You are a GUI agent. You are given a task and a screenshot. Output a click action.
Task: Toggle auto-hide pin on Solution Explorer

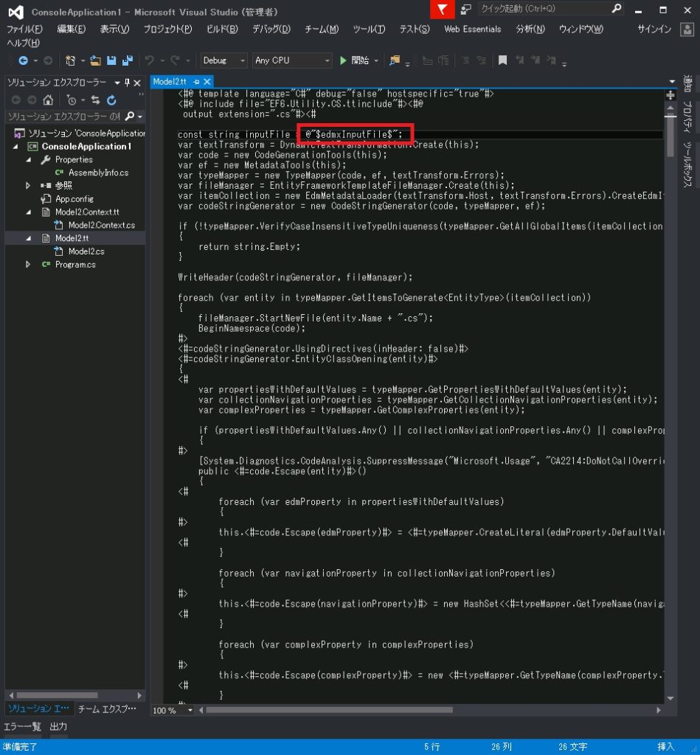click(127, 83)
